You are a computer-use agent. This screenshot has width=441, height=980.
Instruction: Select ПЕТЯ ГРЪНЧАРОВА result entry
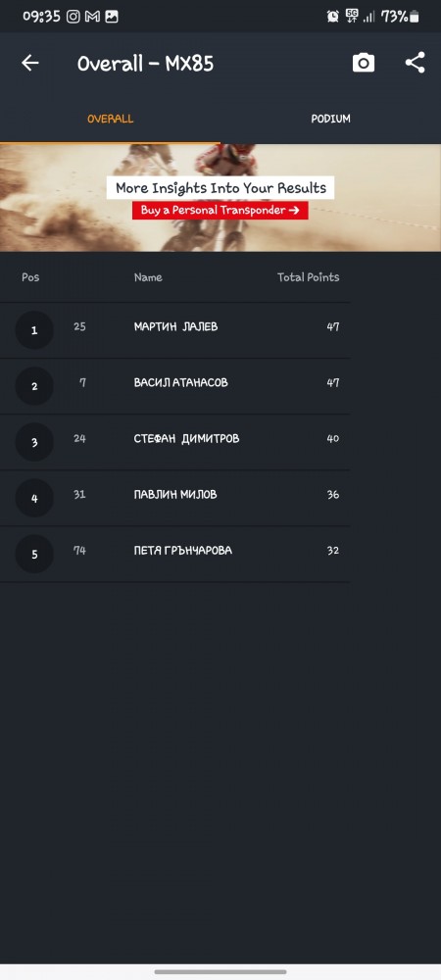click(x=174, y=554)
